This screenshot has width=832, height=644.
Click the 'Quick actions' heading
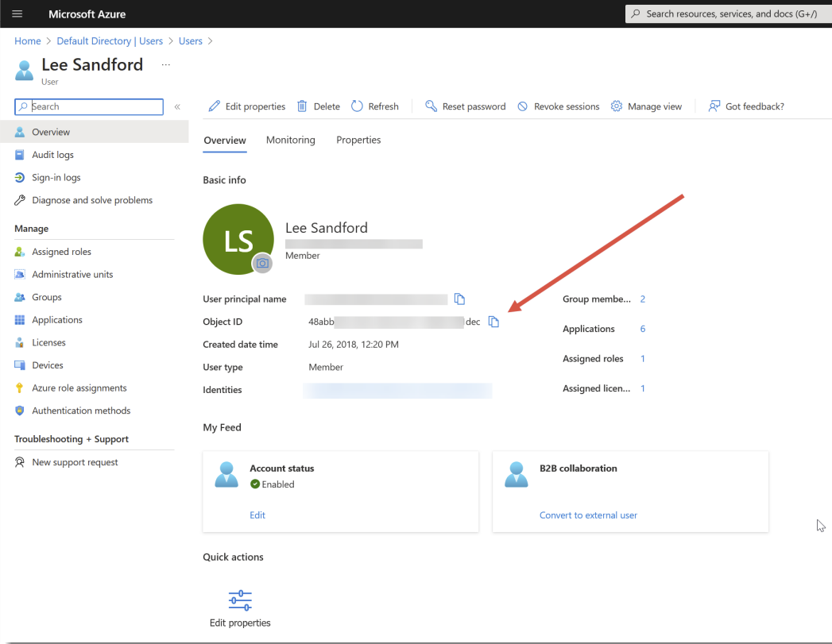(233, 557)
